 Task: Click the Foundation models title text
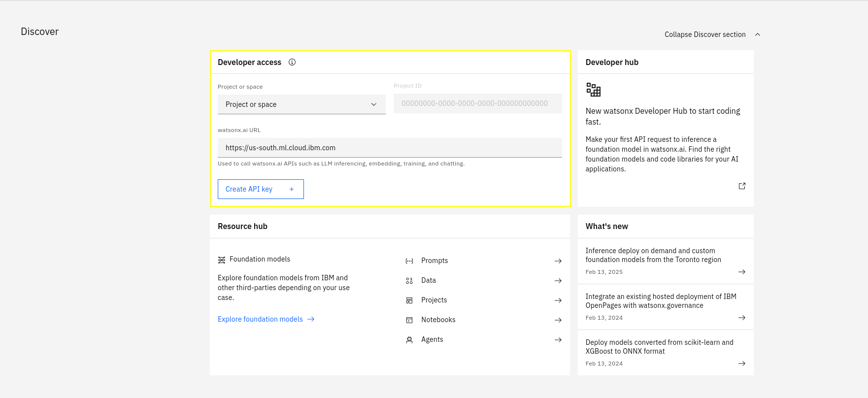click(260, 259)
